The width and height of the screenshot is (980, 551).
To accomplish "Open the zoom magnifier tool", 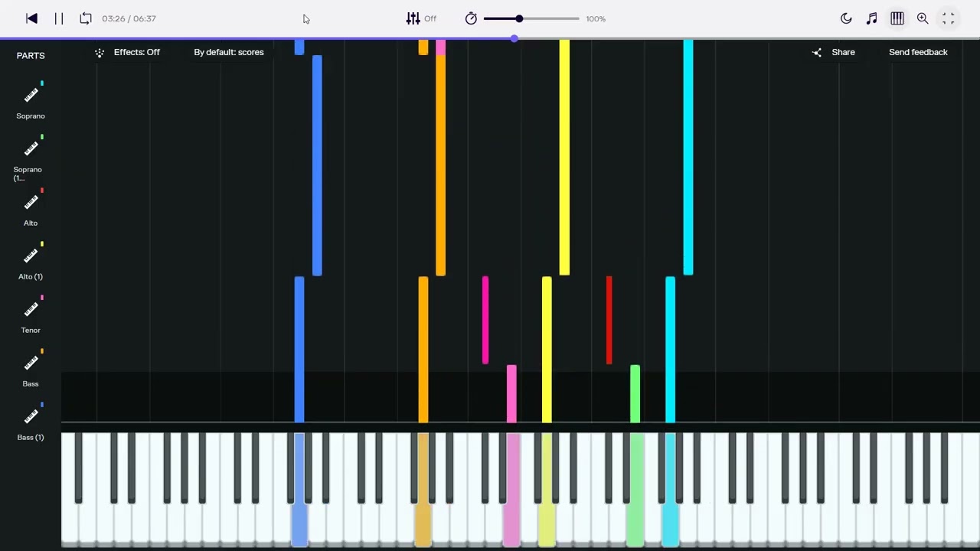I will (923, 18).
